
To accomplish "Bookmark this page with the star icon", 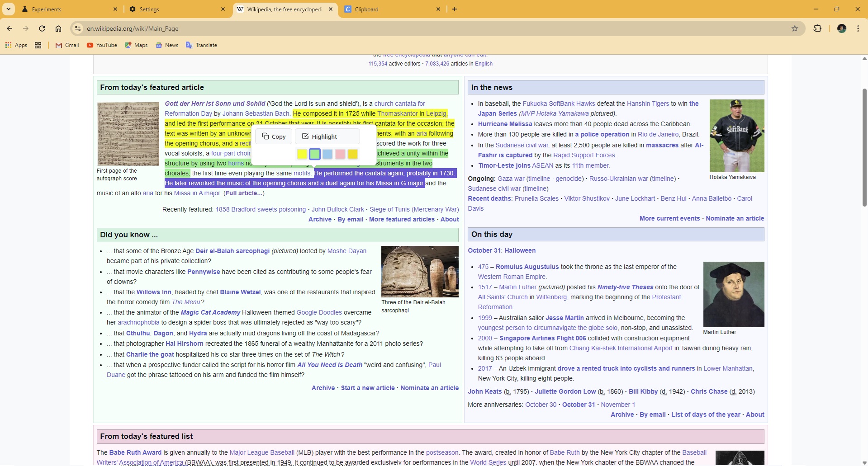I will point(795,28).
